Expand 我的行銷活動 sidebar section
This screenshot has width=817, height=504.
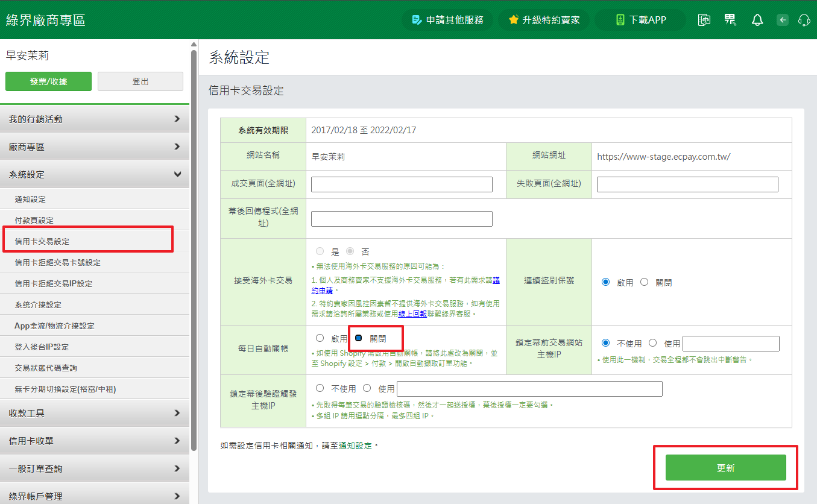click(95, 119)
